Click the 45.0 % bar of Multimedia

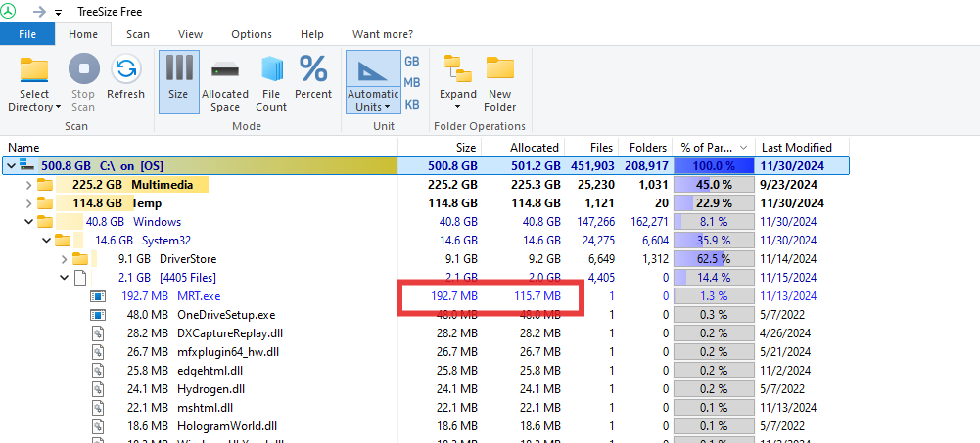click(713, 185)
